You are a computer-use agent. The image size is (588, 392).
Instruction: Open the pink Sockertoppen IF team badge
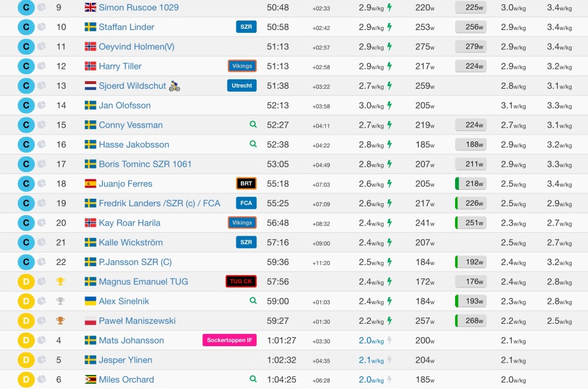(x=229, y=340)
